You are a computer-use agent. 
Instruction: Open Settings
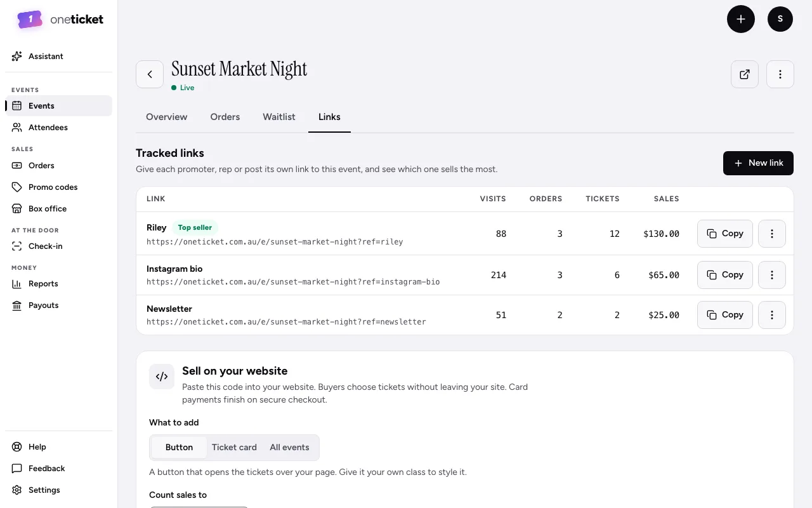58,490
